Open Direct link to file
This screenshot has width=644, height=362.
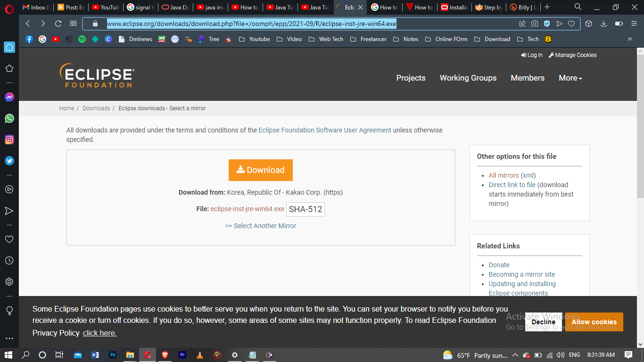point(512,185)
